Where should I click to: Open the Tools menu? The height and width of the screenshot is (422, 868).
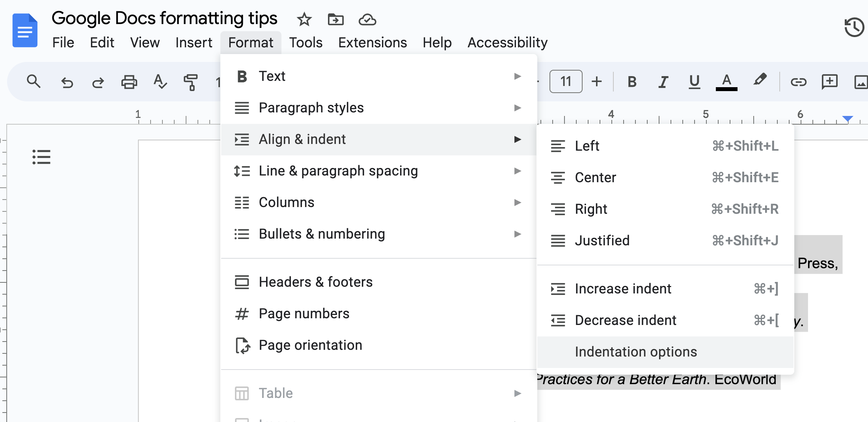click(305, 42)
